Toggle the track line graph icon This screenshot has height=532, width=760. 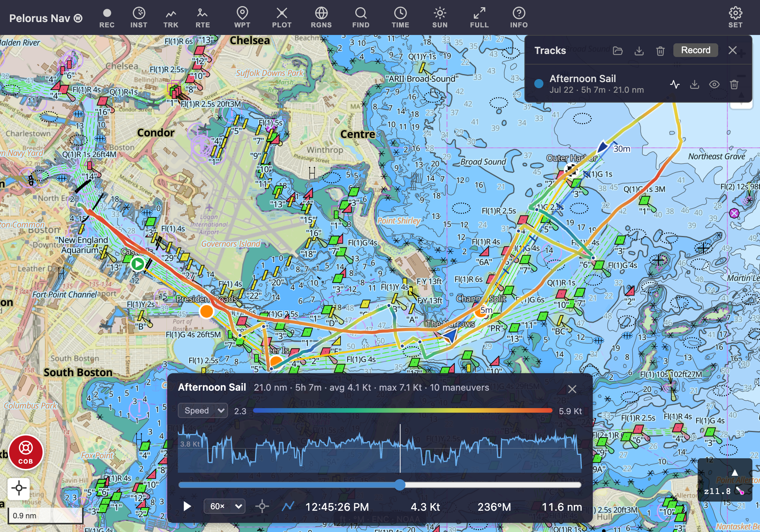point(288,506)
